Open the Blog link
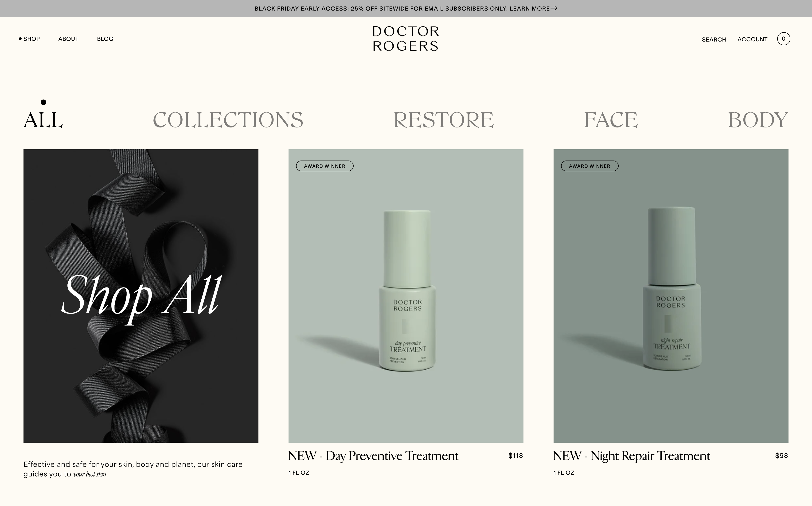 (x=105, y=39)
